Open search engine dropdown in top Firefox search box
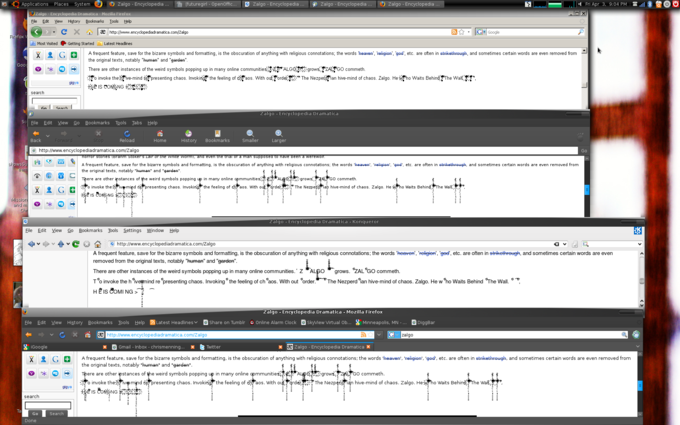Screen dimensions: 680x425 (484, 32)
